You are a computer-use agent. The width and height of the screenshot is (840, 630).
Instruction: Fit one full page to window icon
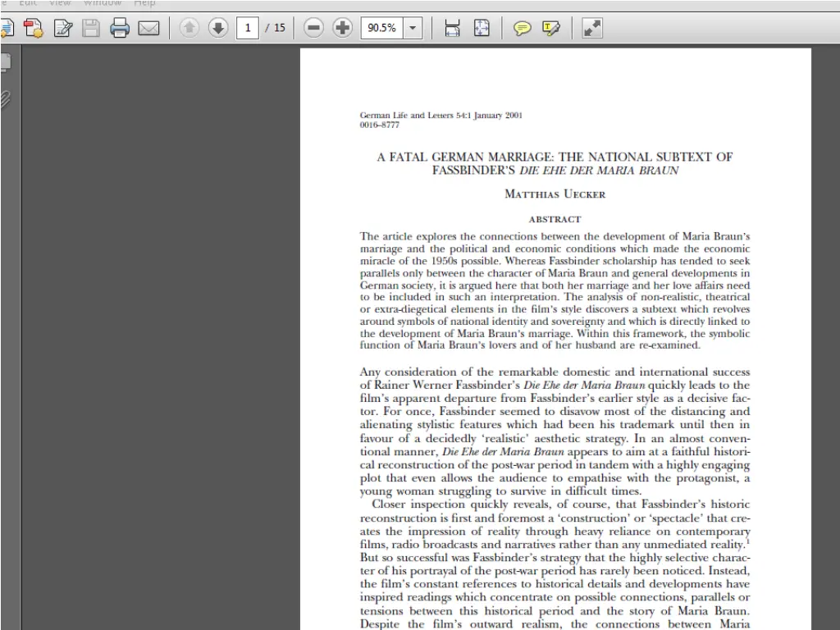pyautogui.click(x=482, y=28)
